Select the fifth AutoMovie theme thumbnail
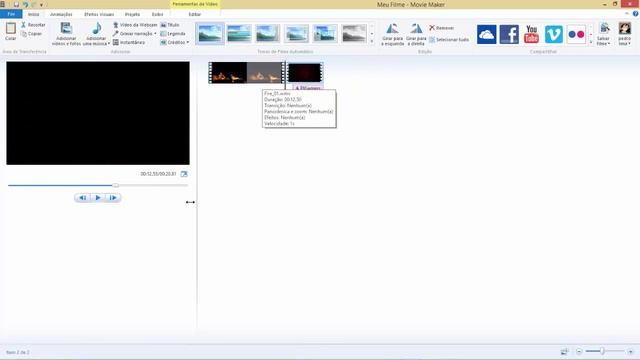Screen dimensions: 640x360 [325, 33]
